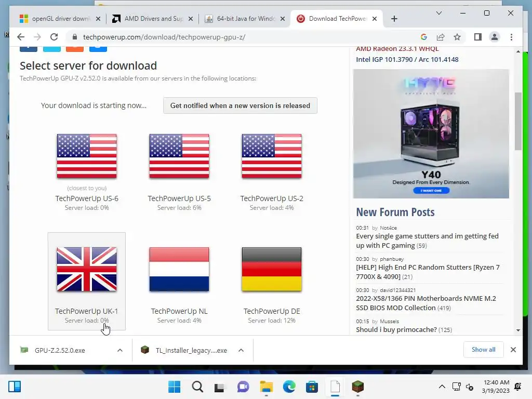
Task: Click the Y40 case advertisement banner
Action: [x=431, y=134]
